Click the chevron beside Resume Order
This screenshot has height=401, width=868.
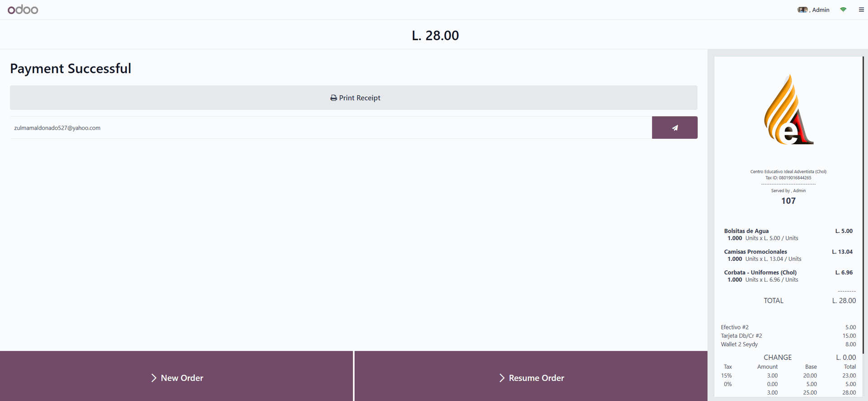pos(502,378)
